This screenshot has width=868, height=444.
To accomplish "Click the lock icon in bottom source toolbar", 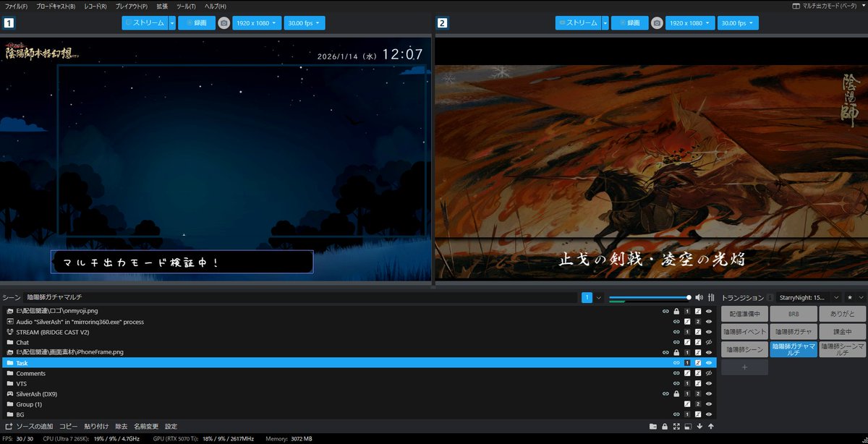I will (x=665, y=427).
